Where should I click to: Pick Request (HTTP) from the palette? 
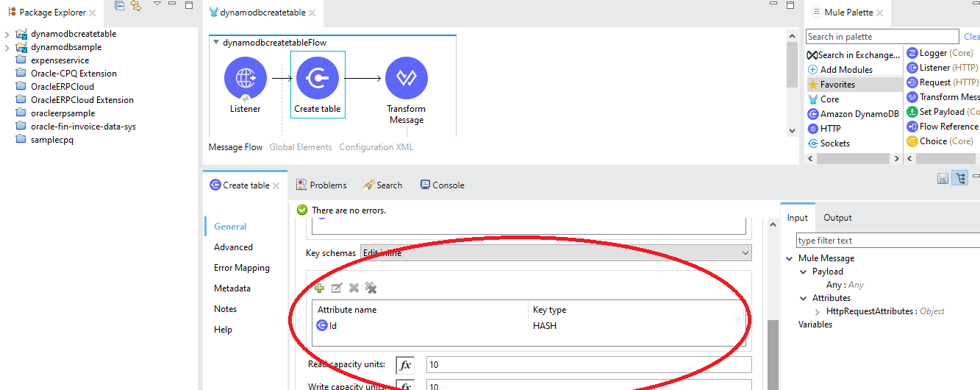[943, 82]
